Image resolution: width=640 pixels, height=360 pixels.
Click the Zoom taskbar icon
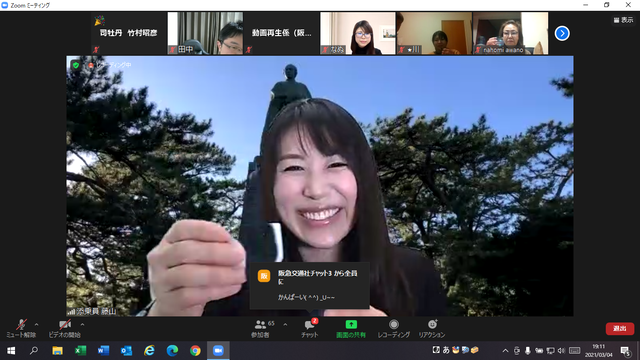point(218,351)
